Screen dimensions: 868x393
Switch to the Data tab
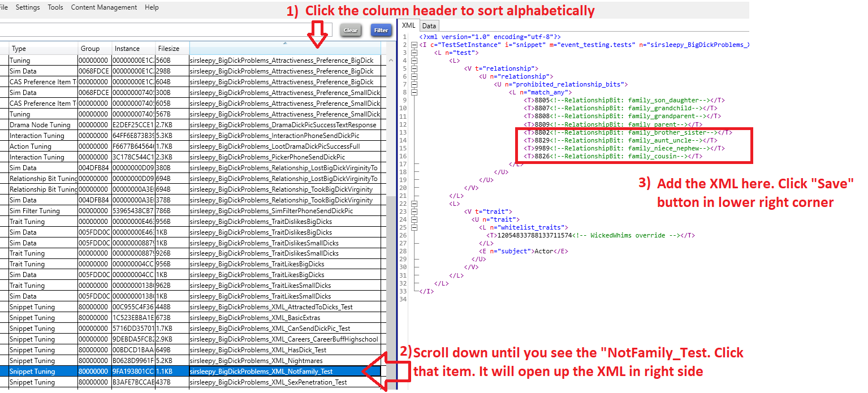pyautogui.click(x=429, y=25)
